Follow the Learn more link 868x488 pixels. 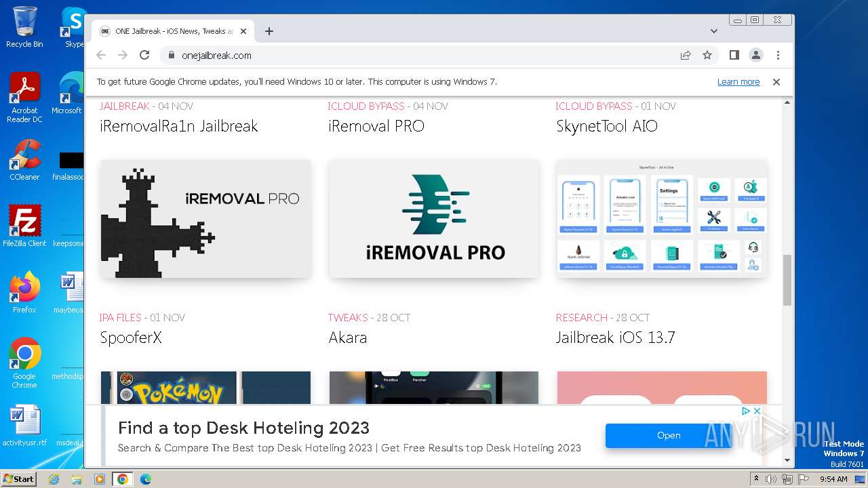click(738, 82)
